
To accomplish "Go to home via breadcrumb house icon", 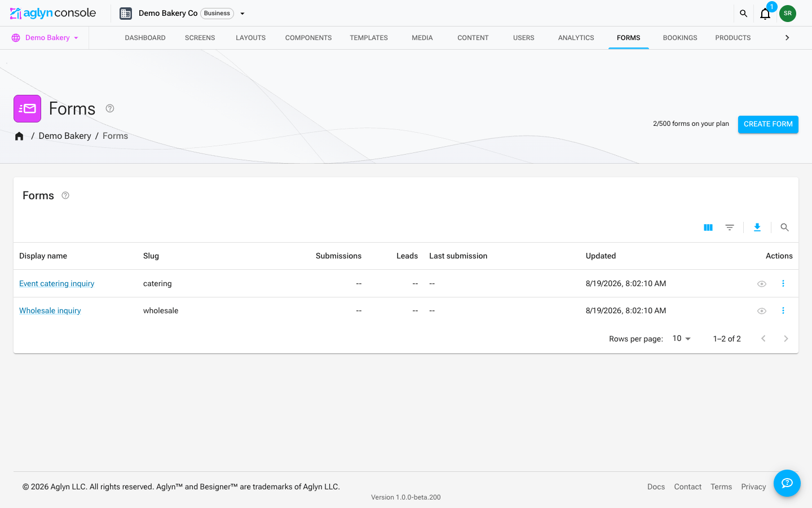I will [19, 136].
